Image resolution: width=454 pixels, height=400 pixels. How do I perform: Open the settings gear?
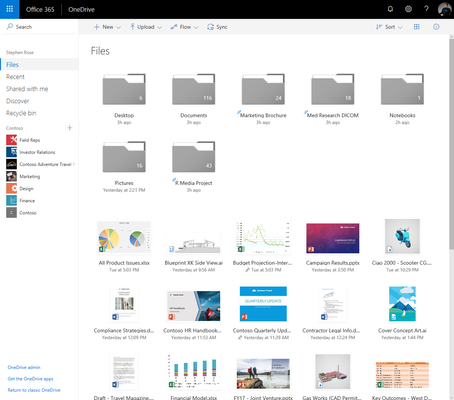click(x=408, y=9)
